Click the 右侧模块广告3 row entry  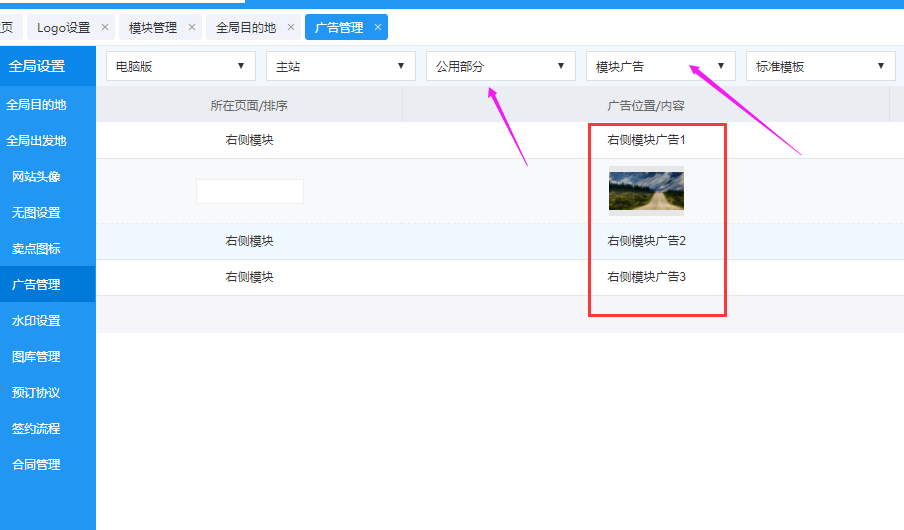(x=646, y=277)
